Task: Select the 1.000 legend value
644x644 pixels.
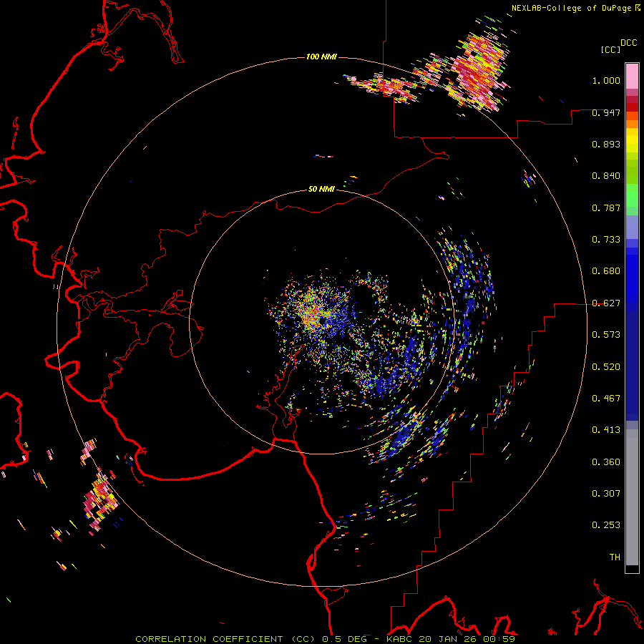Action: pyautogui.click(x=606, y=80)
